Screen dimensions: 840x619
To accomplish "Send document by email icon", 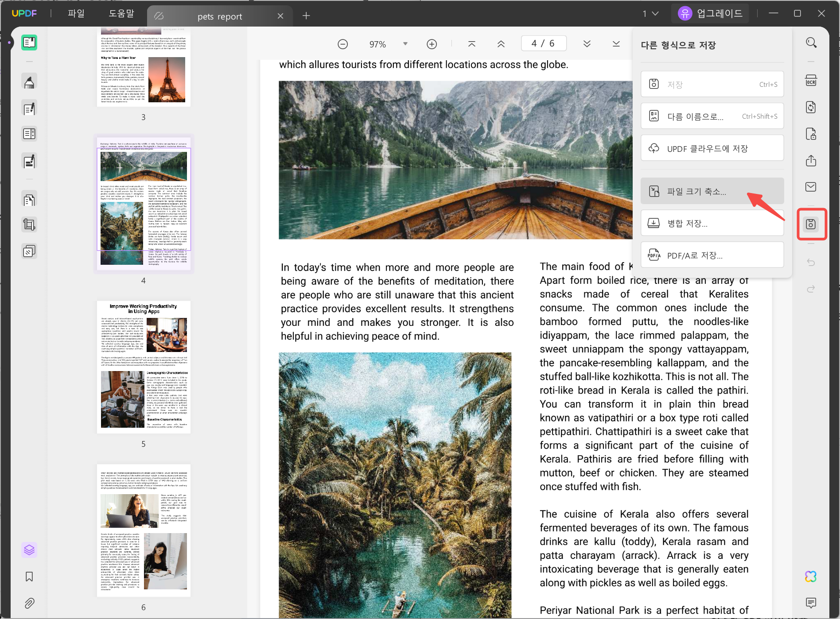I will click(811, 187).
